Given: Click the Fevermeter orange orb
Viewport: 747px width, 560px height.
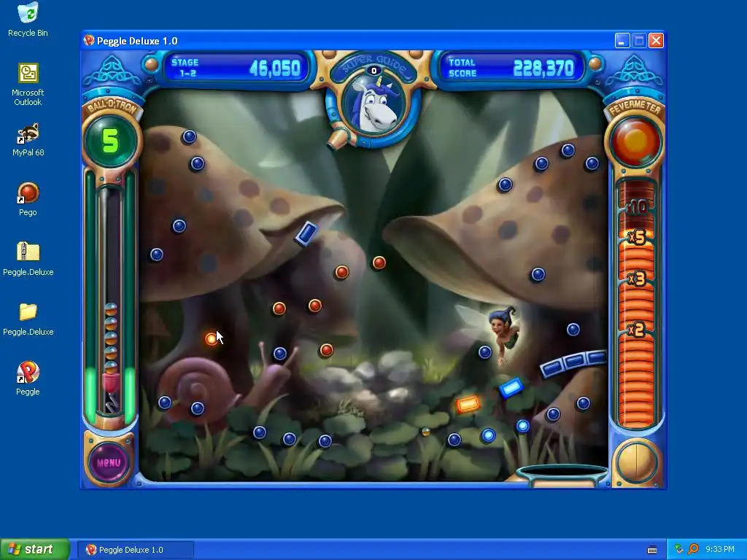Looking at the screenshot, I should click(x=635, y=141).
